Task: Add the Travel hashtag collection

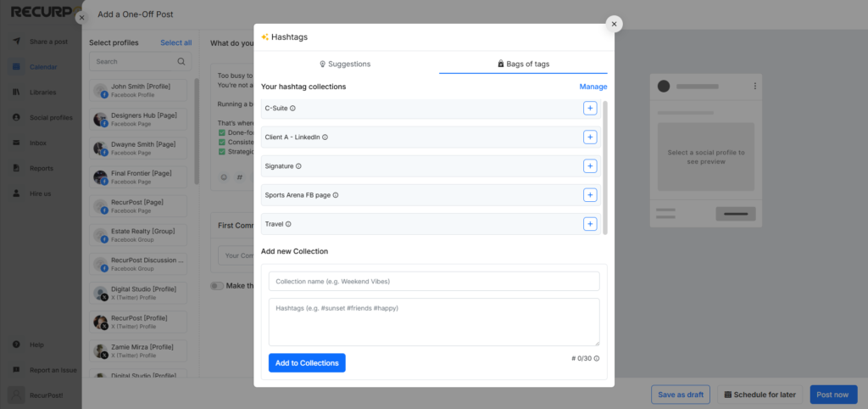Action: tap(590, 224)
